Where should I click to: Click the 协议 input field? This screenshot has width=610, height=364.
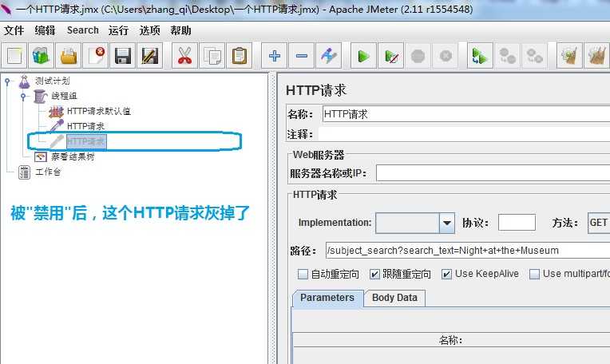(517, 223)
